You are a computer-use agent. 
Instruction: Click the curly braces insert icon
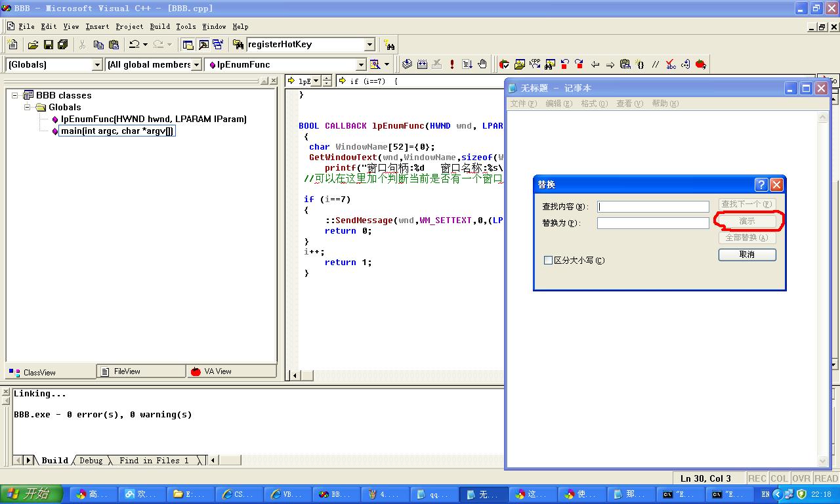[x=640, y=64]
